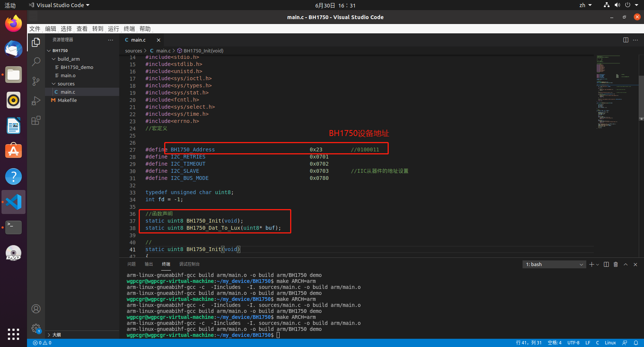The width and height of the screenshot is (644, 347).
Task: Switch to the 问题 panel tab
Action: click(x=132, y=264)
